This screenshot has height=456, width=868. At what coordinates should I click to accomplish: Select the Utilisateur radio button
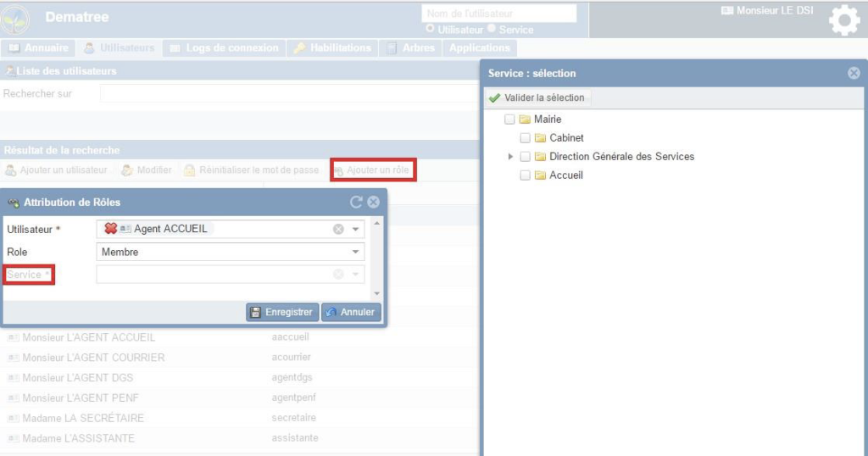click(431, 30)
